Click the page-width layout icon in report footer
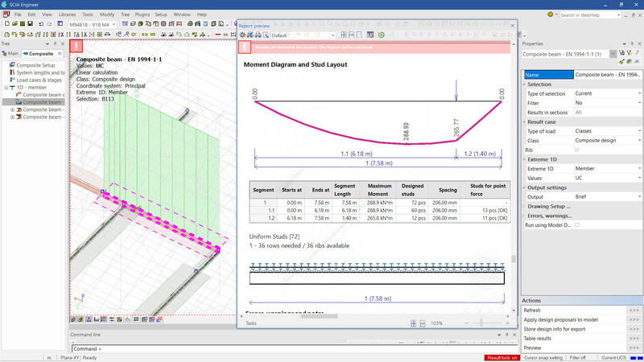This screenshot has height=362, width=644. click(x=423, y=323)
